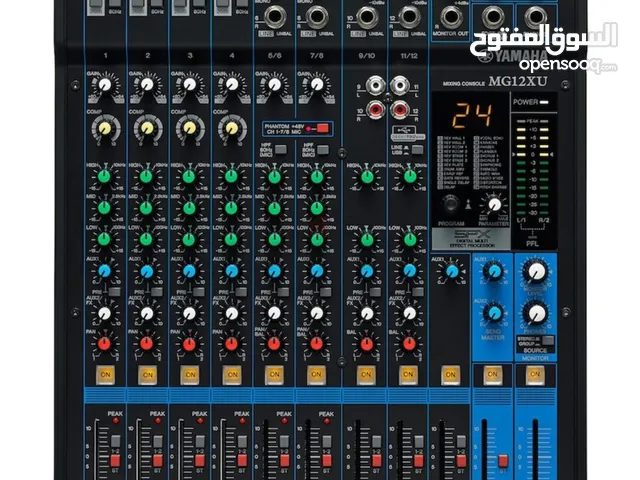Screen dimensions: 640x480
Task: Toggle the channel 11/12 gray 1-2 group button
Action: pyautogui.click(x=418, y=441)
